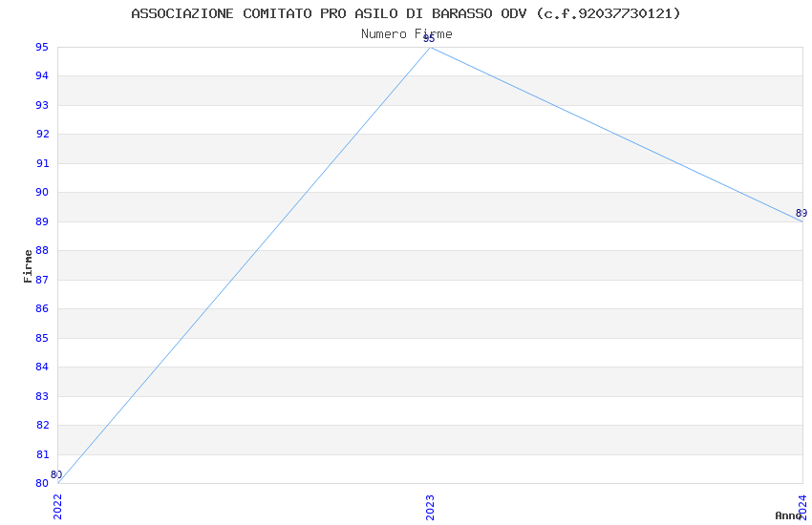The image size is (812, 525).
Task: Click the y-axis value 82
Action: pos(42,425)
